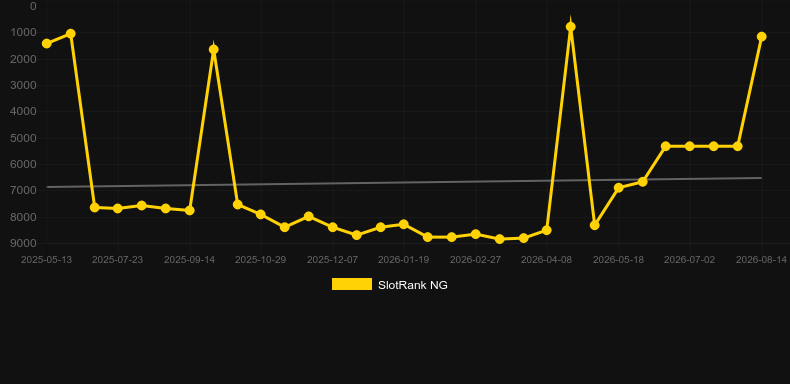Screen dimensions: 790x384
Task: Click the gray trend line
Action: 403,182
